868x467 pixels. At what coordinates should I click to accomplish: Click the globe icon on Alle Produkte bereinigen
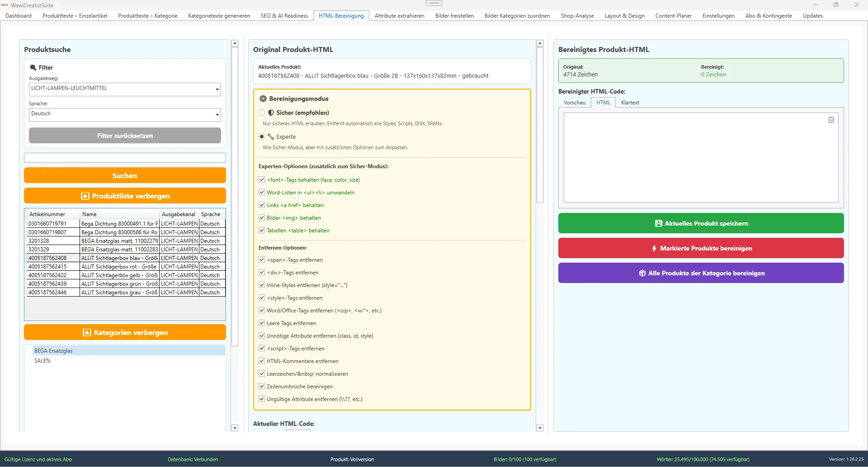[x=642, y=273]
